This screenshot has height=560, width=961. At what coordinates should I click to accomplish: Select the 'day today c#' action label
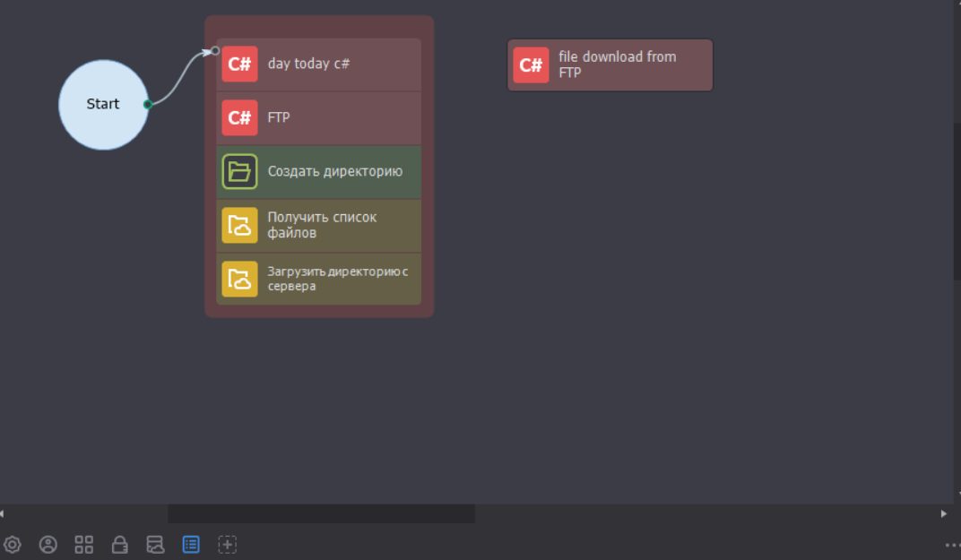[309, 64]
